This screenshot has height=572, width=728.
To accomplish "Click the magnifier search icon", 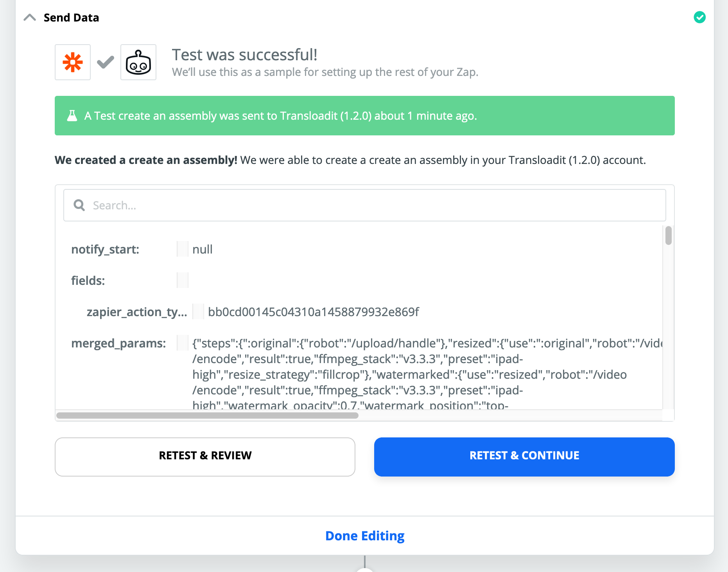I will (x=79, y=205).
